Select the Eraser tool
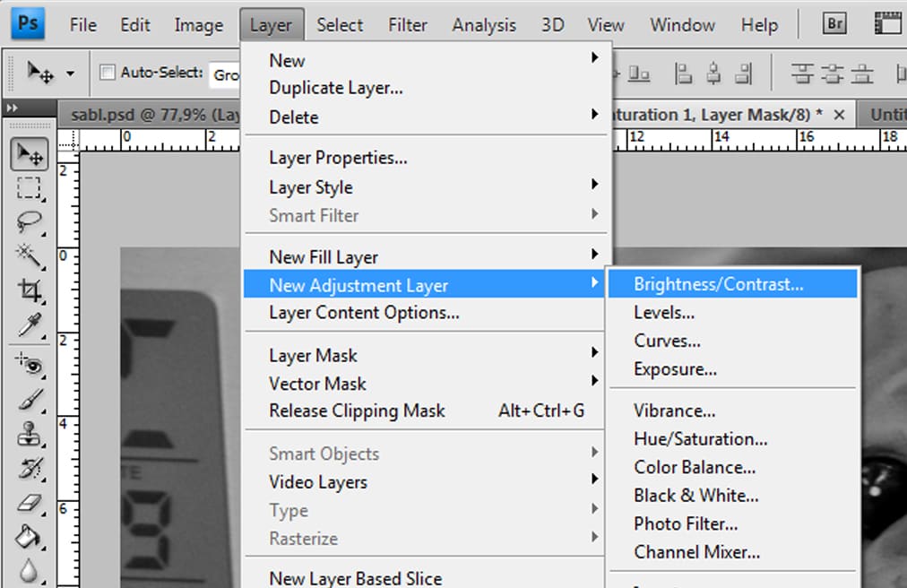The height and width of the screenshot is (588, 907). 30,503
